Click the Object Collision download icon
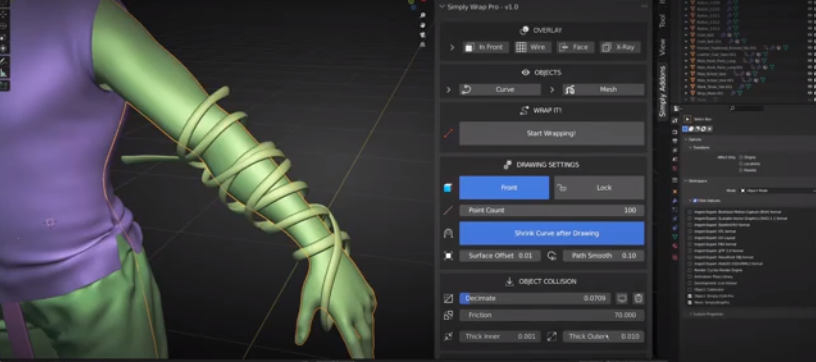The image size is (816, 362). [509, 281]
